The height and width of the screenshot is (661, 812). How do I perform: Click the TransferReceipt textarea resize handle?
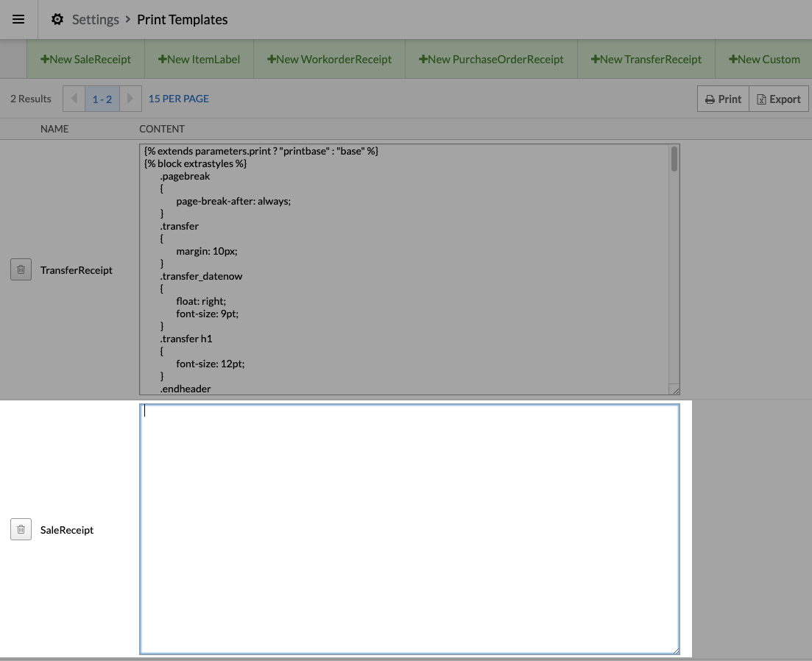click(675, 390)
